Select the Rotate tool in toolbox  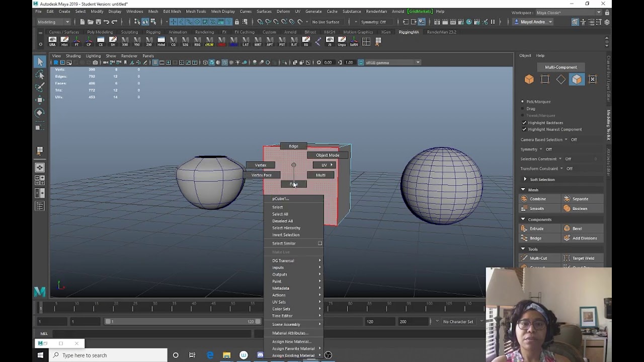pyautogui.click(x=40, y=113)
